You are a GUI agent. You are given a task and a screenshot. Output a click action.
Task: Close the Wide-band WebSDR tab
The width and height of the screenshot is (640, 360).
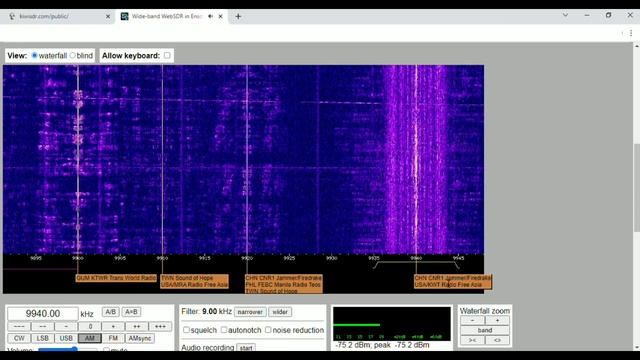[220, 16]
